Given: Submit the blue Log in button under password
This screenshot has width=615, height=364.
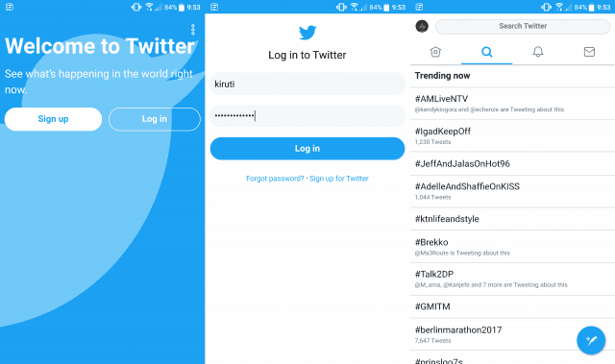Looking at the screenshot, I should (x=307, y=149).
